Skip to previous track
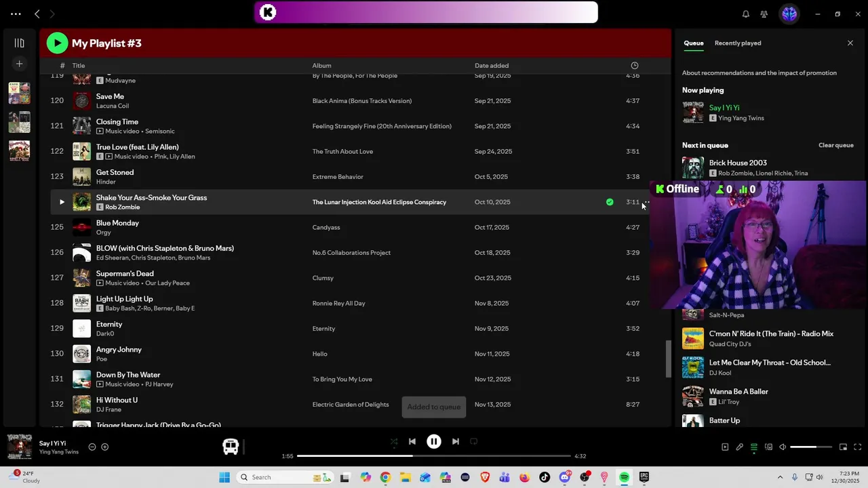This screenshot has height=488, width=868. [412, 441]
